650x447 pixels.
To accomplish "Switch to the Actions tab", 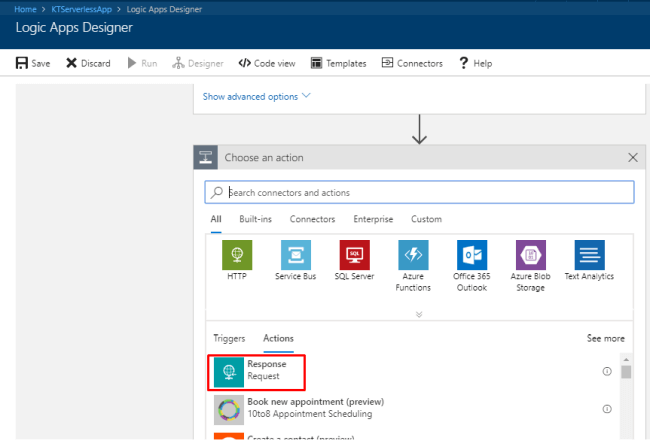I will pos(279,338).
